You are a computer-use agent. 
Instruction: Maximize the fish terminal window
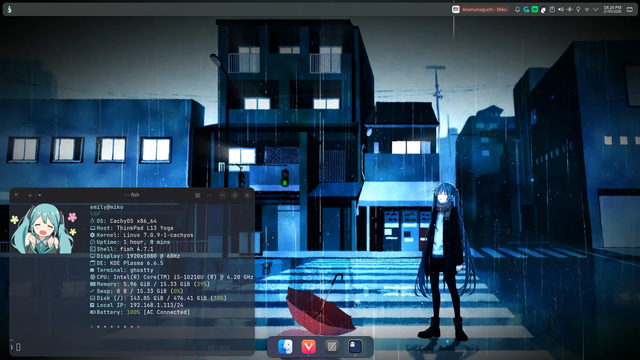(x=235, y=195)
